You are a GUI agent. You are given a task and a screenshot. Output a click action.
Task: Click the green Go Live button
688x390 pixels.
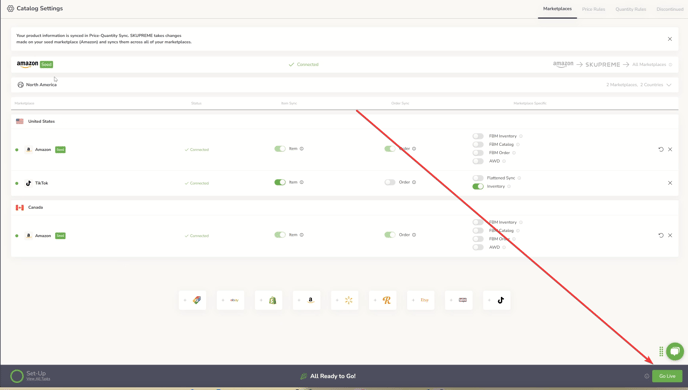pyautogui.click(x=667, y=376)
